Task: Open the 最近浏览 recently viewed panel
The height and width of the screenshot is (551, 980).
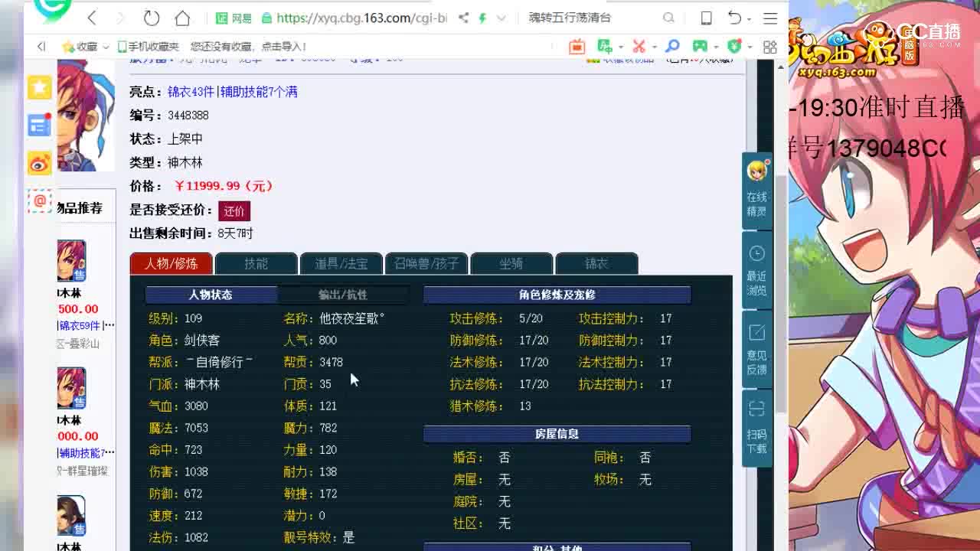Action: [x=756, y=271]
